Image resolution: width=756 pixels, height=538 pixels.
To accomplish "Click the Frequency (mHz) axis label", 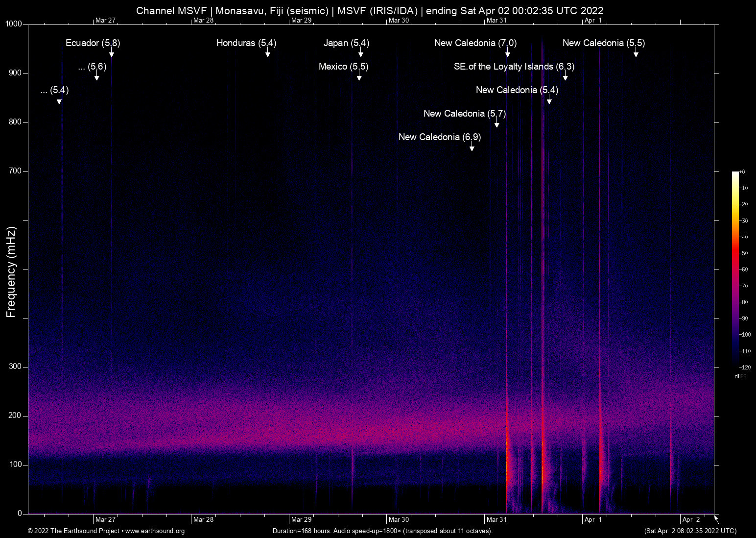I will [x=11, y=272].
